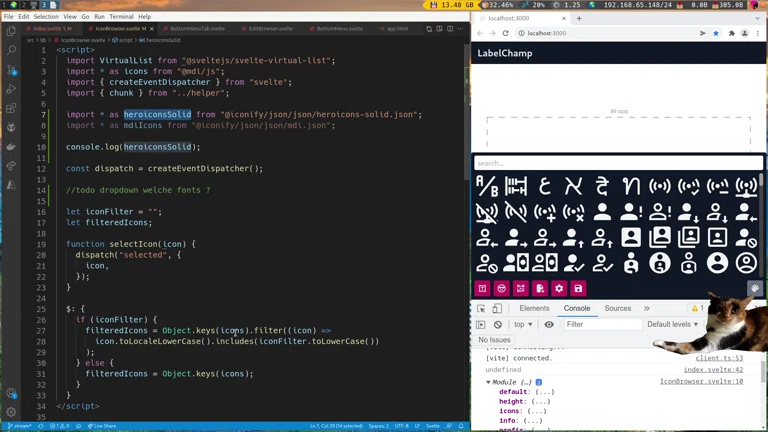The height and width of the screenshot is (432, 768).
Task: Open Source Control view in activity bar
Action: point(11,70)
